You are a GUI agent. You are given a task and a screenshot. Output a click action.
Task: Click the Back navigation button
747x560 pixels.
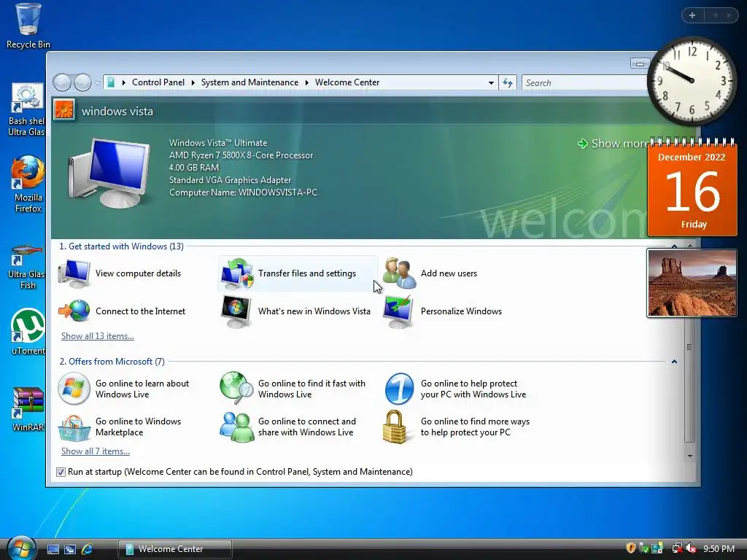(63, 83)
